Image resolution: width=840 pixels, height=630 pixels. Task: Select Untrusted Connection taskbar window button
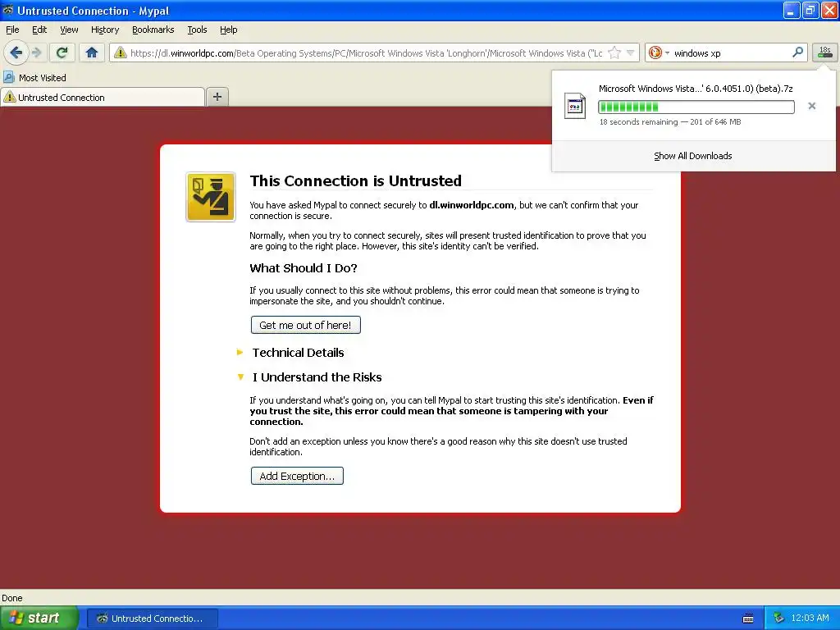152,619
